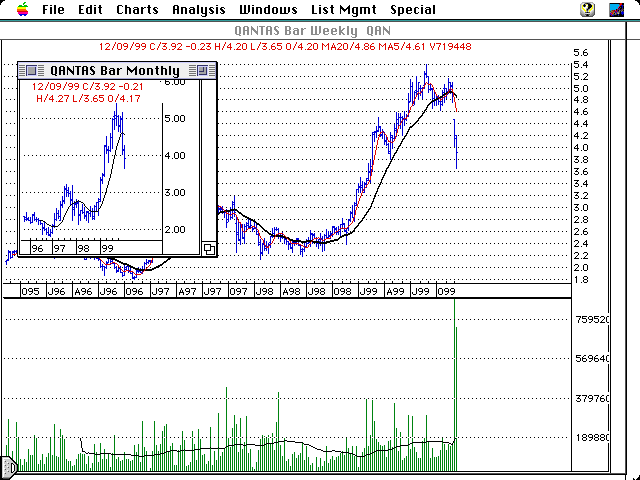Click the O97 date label
Screen dimensions: 640x480
(238, 291)
